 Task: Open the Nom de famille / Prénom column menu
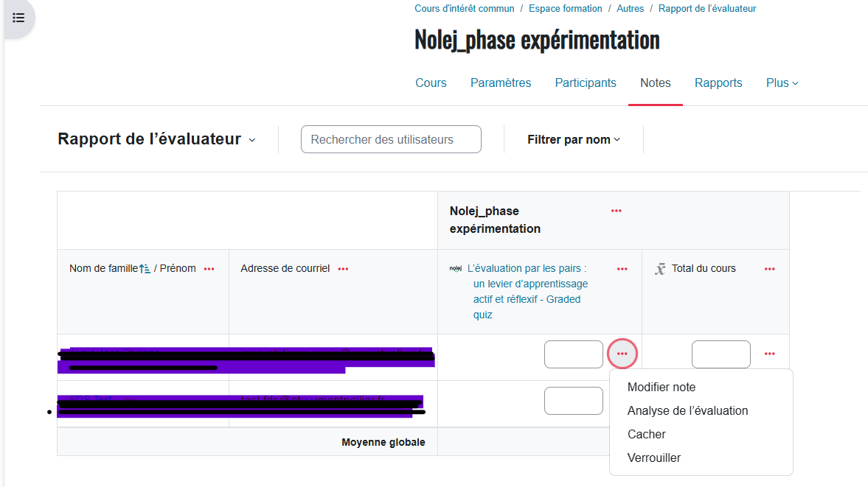209,269
